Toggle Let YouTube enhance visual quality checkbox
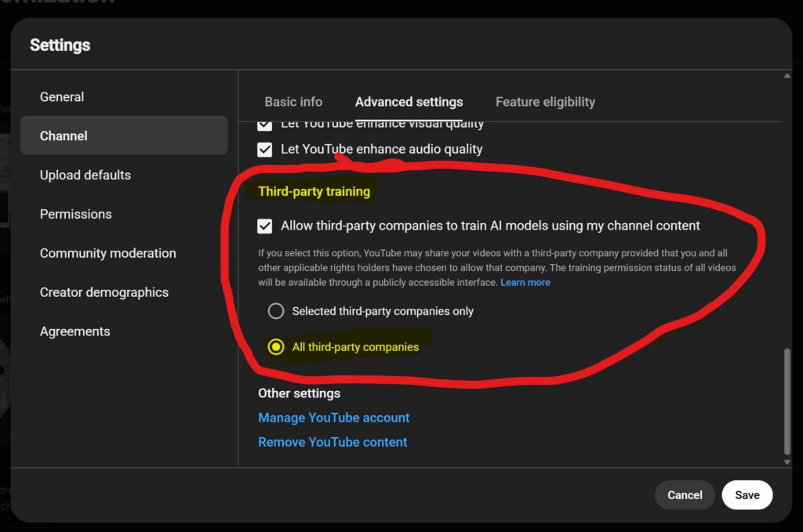Screen dimensions: 803x532 pyautogui.click(x=265, y=125)
